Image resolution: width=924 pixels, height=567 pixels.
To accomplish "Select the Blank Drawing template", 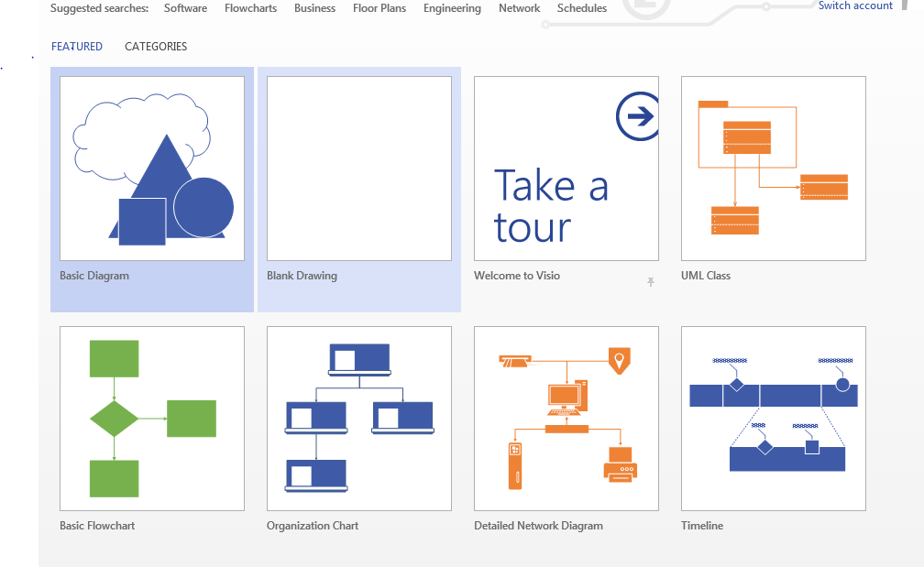I will tap(359, 169).
